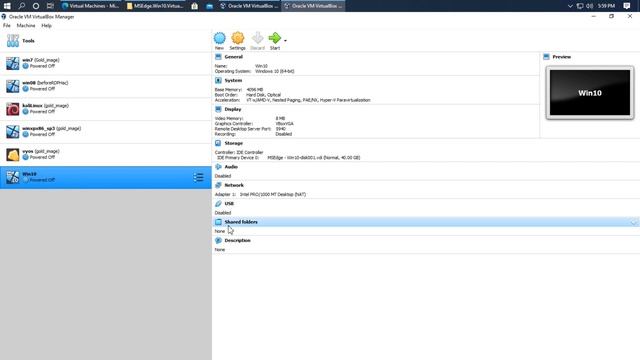
Task: Select the win7 (Gold_image) virtual machine
Action: (106, 63)
